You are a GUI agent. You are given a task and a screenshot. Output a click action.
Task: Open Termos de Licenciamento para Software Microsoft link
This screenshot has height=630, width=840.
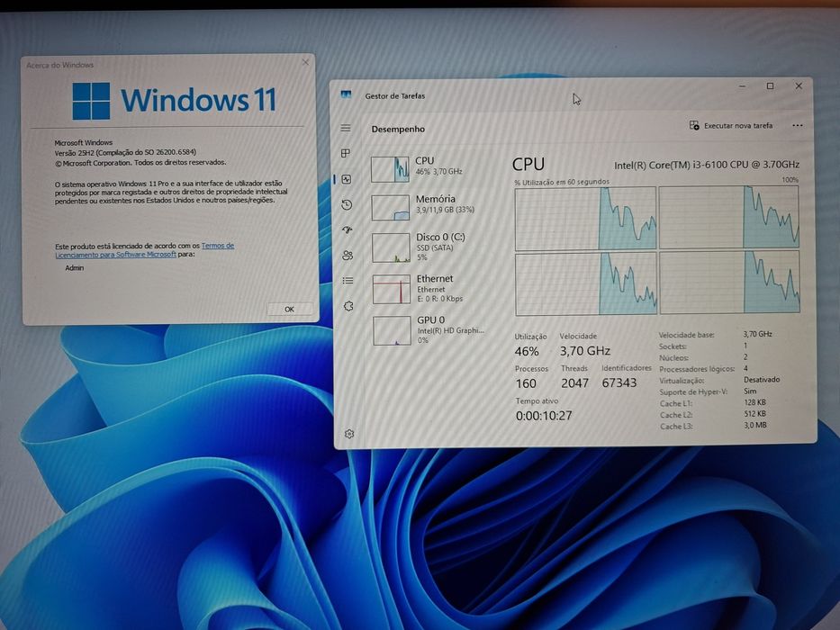145,250
